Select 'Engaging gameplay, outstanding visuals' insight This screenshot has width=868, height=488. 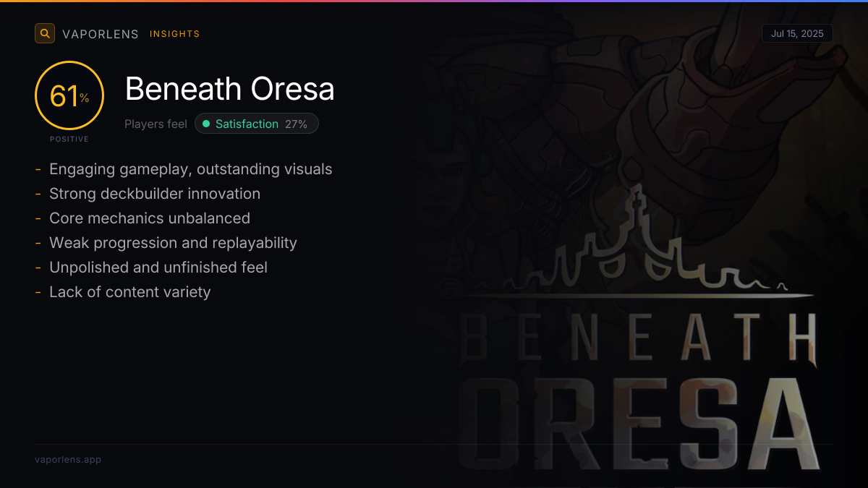190,169
